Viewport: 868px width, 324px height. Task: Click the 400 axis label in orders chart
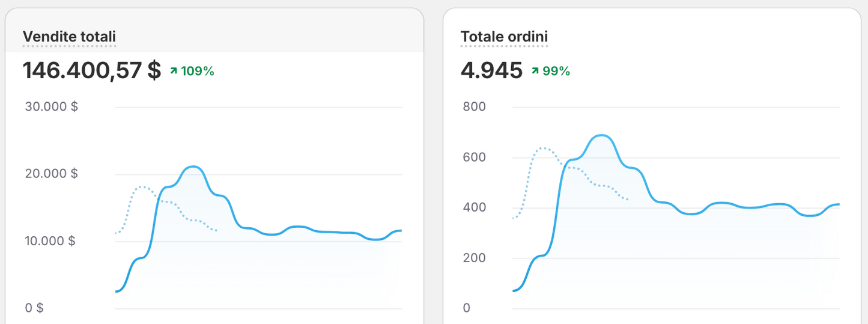[x=474, y=207]
